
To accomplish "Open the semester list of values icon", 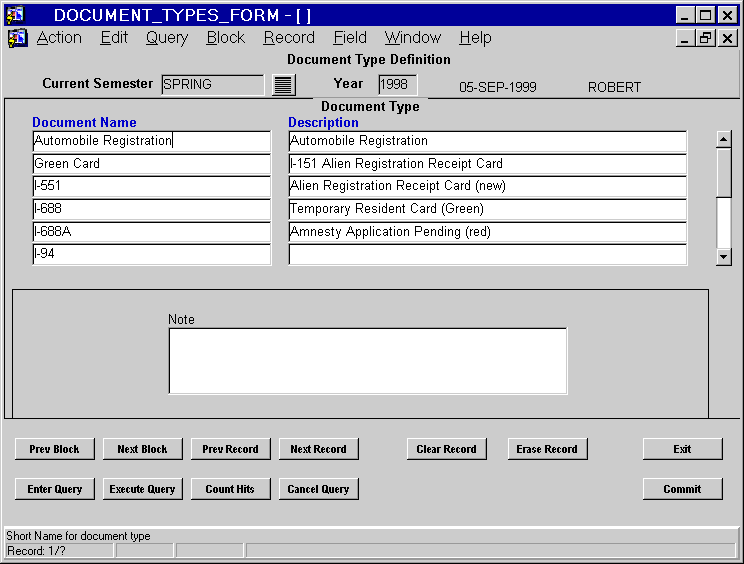I will click(x=284, y=85).
